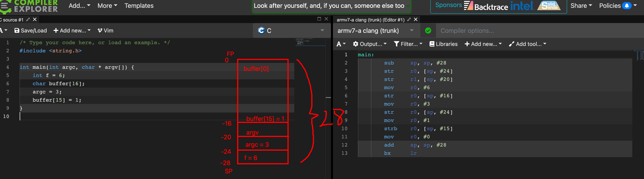
Task: Open the Policies notification bell
Action: click(626, 6)
